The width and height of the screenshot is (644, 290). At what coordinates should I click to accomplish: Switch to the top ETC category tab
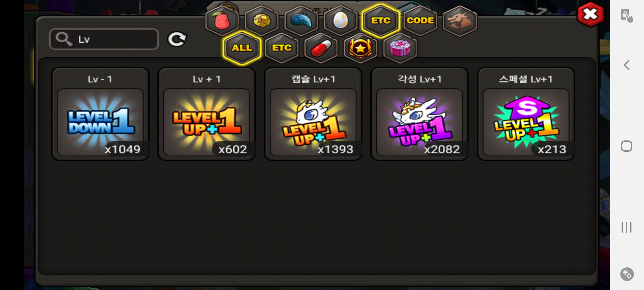(380, 20)
